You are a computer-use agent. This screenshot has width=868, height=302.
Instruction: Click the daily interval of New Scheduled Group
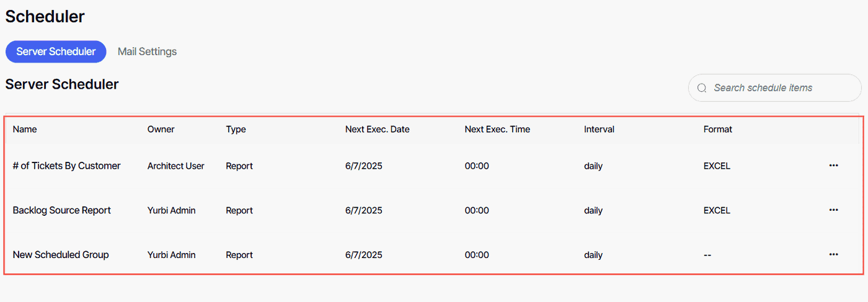pyautogui.click(x=593, y=255)
